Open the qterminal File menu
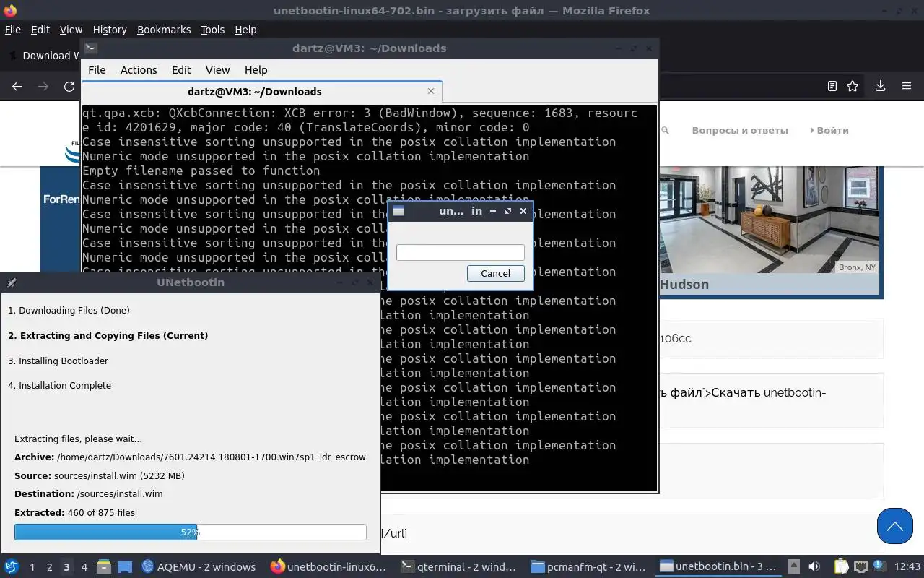924x578 pixels. (97, 70)
